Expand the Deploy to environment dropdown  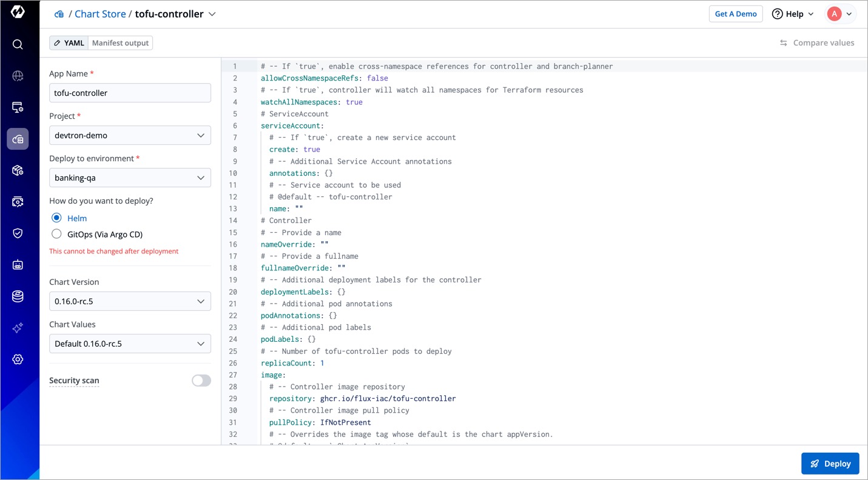point(130,178)
